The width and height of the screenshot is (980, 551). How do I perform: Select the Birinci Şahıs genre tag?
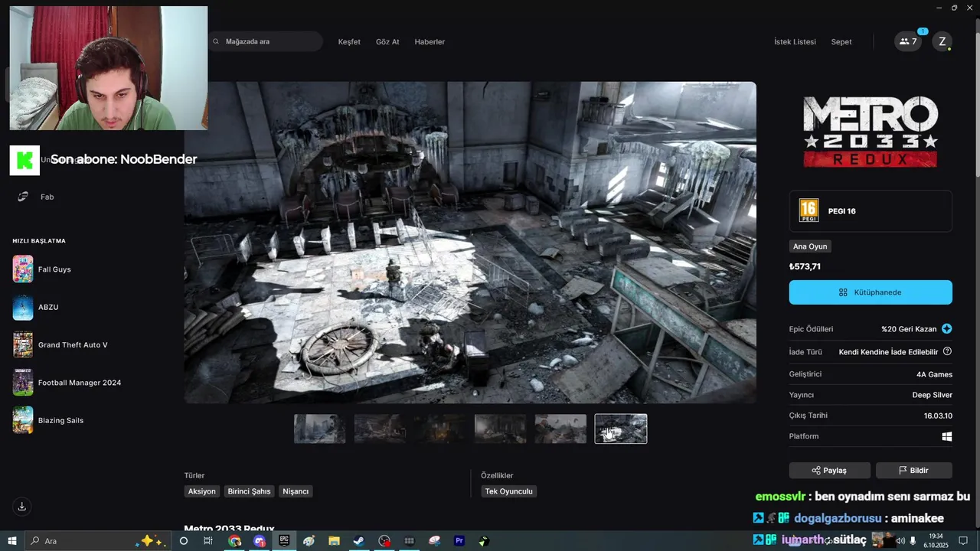click(x=250, y=491)
